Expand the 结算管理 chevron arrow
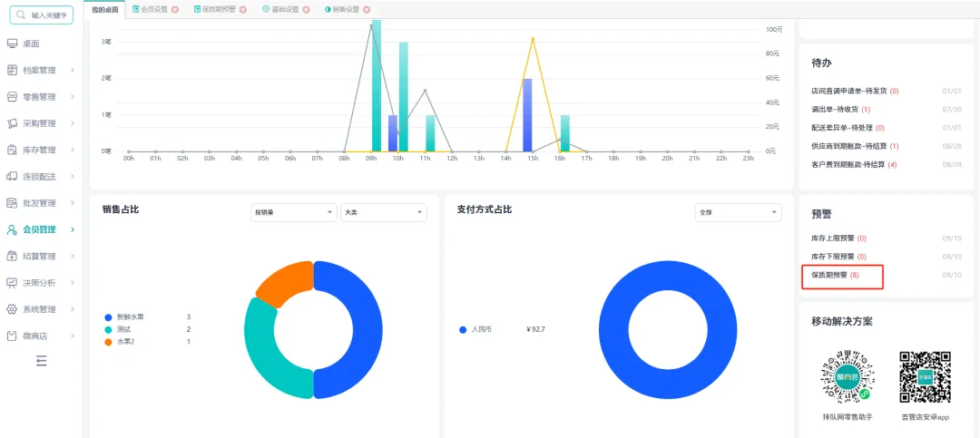The height and width of the screenshot is (438, 980). click(x=73, y=256)
